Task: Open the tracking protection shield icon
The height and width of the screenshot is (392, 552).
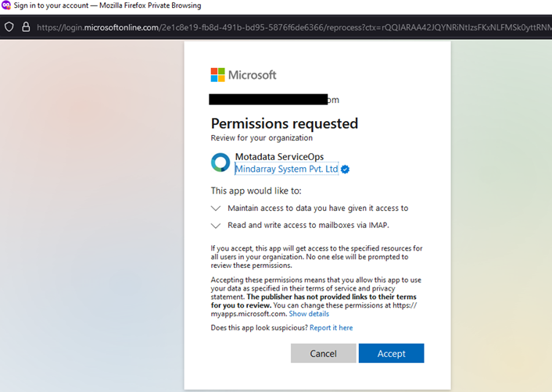Action: coord(9,27)
